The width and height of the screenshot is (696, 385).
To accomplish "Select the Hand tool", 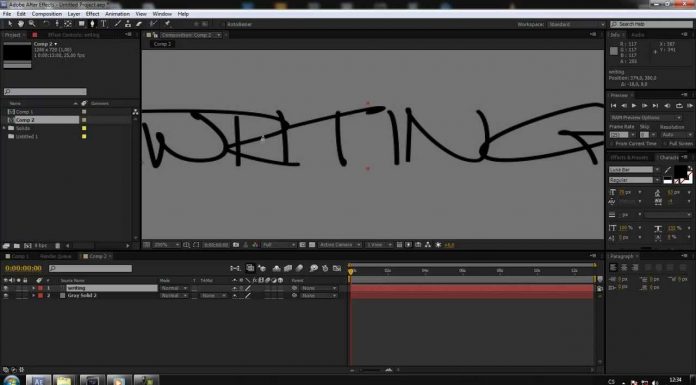I will pyautogui.click(x=20, y=24).
